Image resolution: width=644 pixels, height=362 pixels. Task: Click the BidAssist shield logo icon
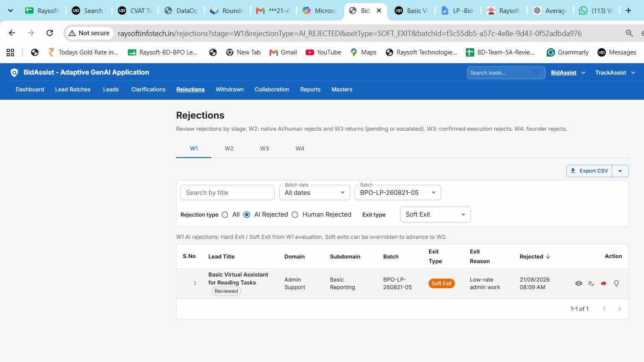tap(14, 72)
